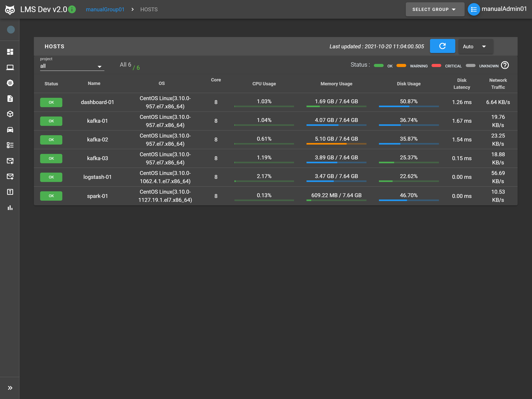Select the spark-01 host row name
The image size is (532, 399).
pos(97,196)
